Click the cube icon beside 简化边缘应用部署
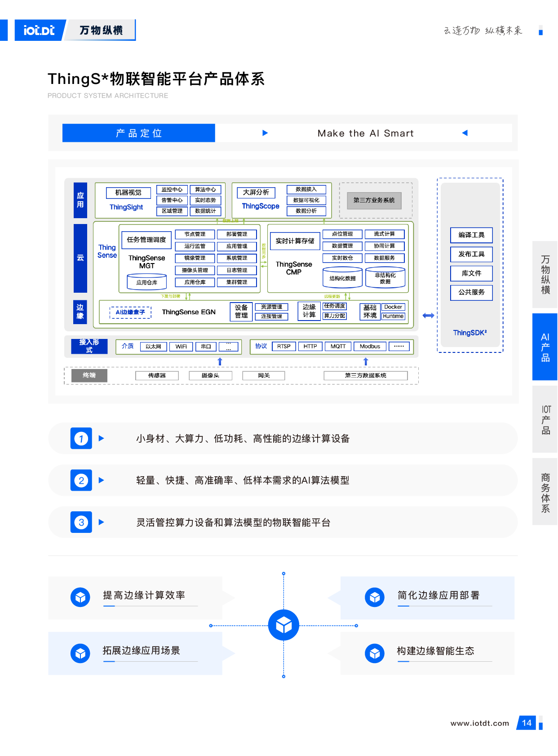Viewport: 558px width, 756px height. [x=375, y=598]
